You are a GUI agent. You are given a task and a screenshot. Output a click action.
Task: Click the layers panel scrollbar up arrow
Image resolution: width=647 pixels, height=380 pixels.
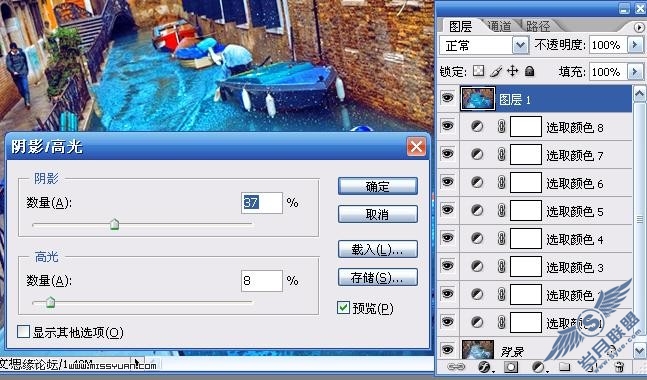pyautogui.click(x=640, y=94)
